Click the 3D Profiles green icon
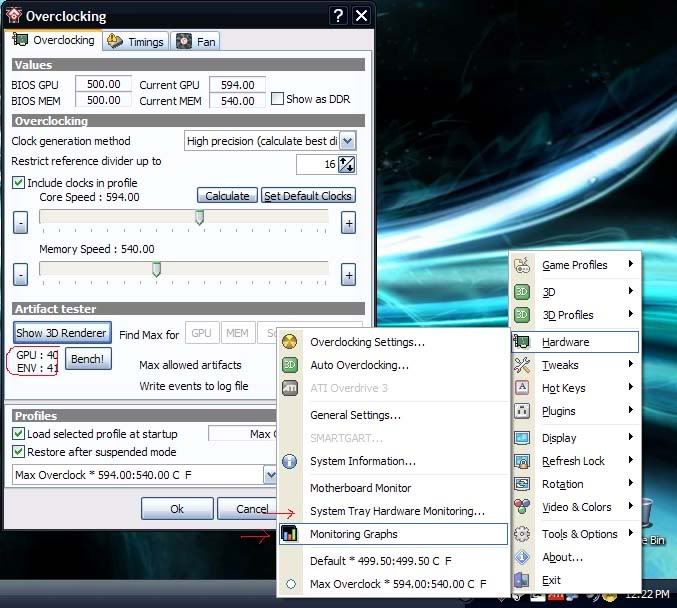Screen dimensions: 677x608 click(x=522, y=315)
